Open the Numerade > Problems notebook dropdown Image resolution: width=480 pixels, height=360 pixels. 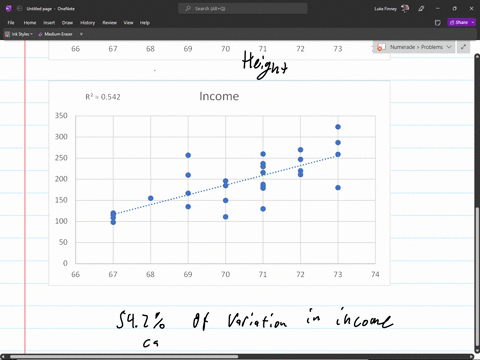tap(414, 47)
